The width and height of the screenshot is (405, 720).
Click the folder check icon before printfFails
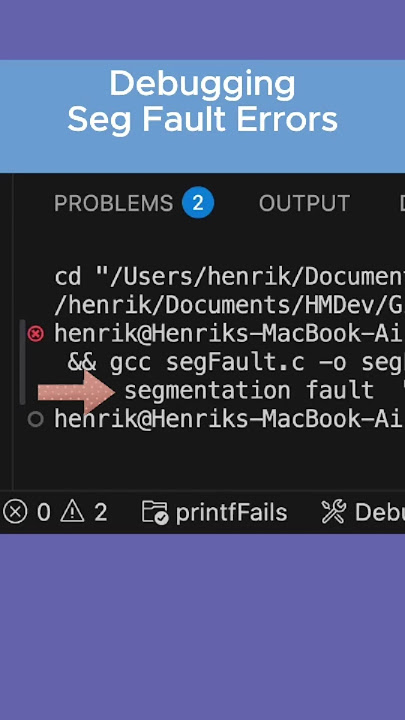[155, 512]
